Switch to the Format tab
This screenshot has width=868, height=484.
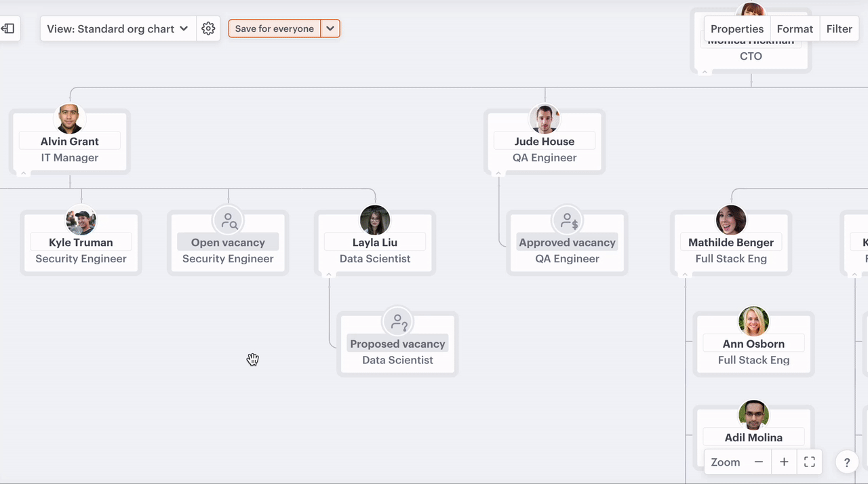pyautogui.click(x=795, y=28)
